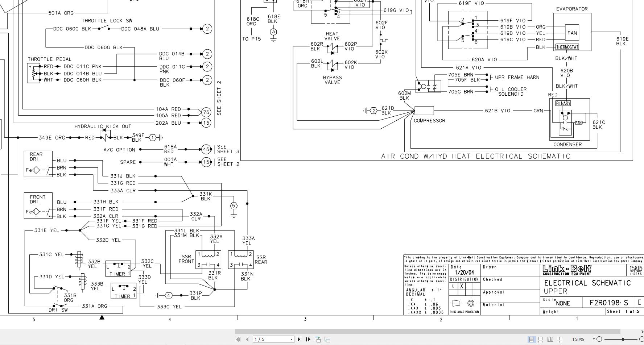Select the snapshot copy icon
Image resolution: width=644 pixels, height=345 pixels.
tap(318, 339)
